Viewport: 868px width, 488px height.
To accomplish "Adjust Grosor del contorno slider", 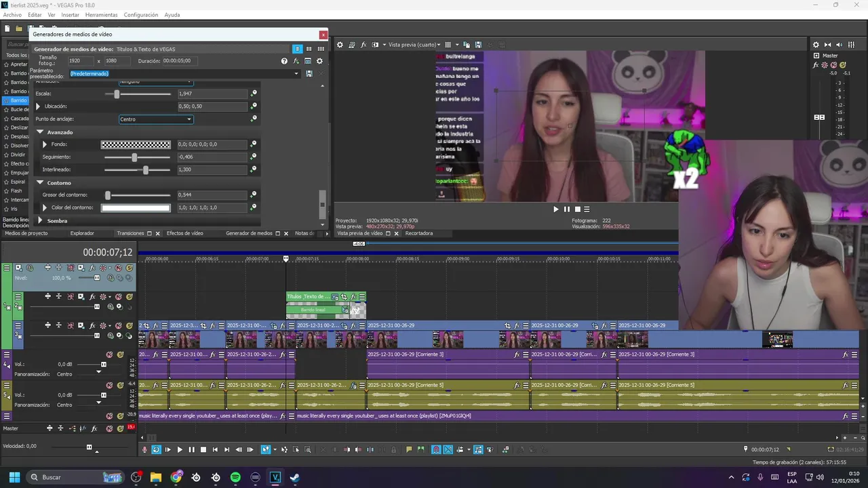I will click(x=108, y=195).
